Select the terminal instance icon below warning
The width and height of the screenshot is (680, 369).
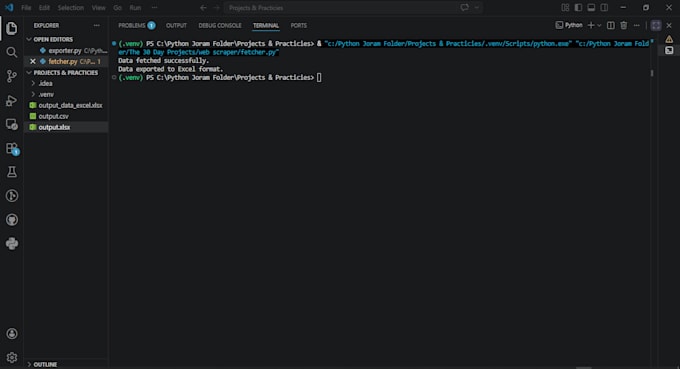[x=669, y=50]
